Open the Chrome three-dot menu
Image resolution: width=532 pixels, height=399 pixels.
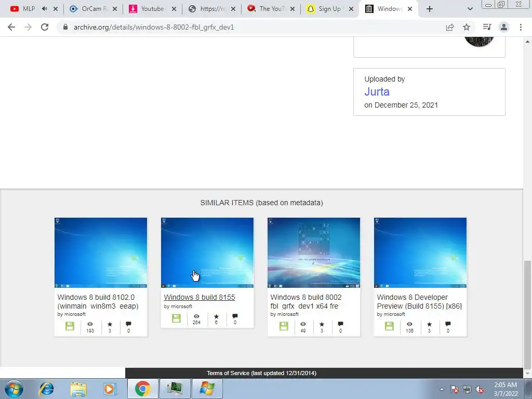click(x=521, y=27)
